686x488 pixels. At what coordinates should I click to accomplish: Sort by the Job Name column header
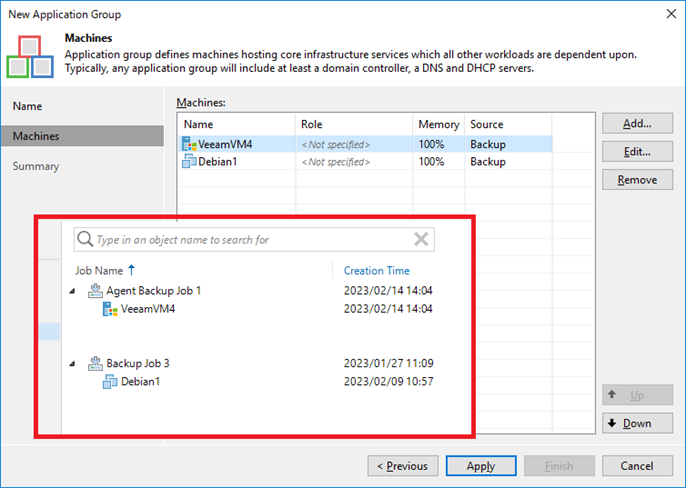click(x=99, y=270)
